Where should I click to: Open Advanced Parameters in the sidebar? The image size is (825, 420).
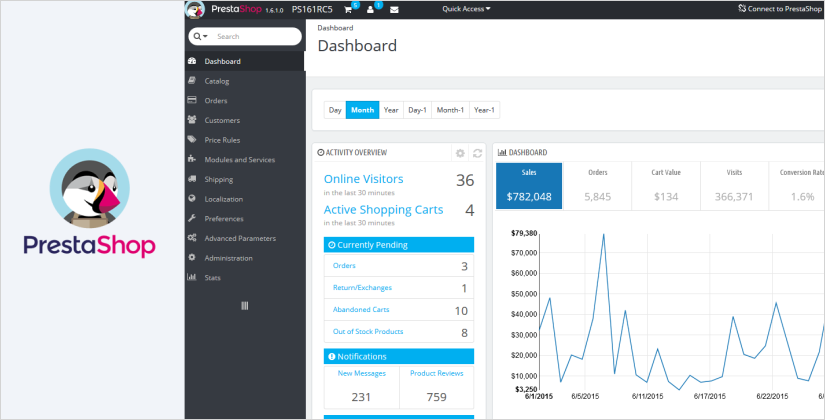click(x=240, y=238)
